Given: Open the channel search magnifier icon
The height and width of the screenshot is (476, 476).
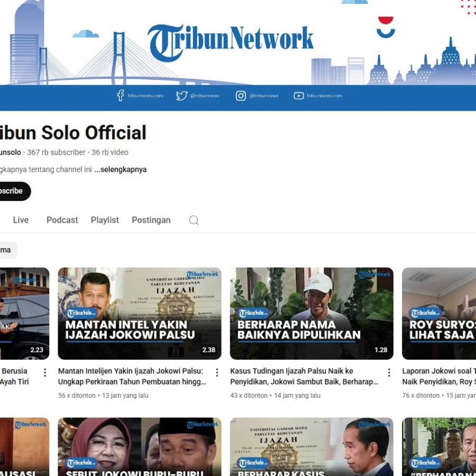Looking at the screenshot, I should (194, 220).
